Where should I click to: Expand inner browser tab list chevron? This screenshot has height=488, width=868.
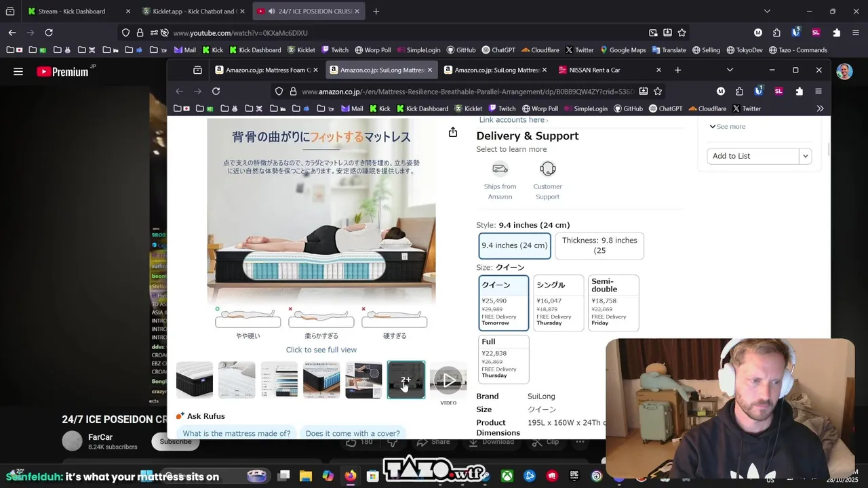pos(730,70)
